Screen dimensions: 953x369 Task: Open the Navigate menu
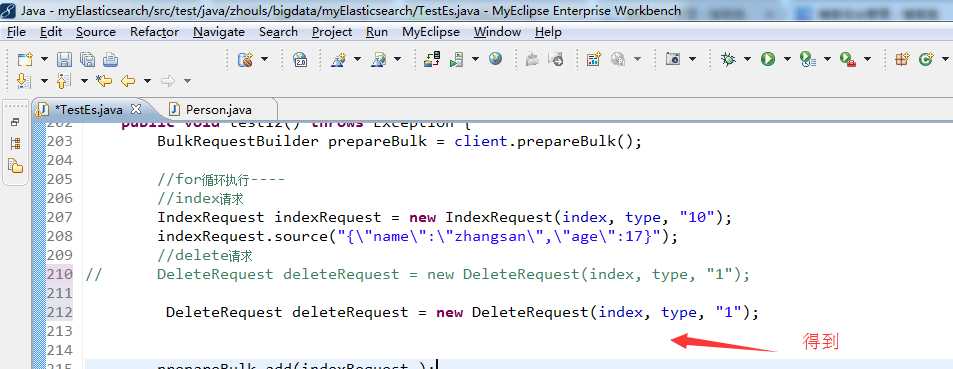click(219, 32)
